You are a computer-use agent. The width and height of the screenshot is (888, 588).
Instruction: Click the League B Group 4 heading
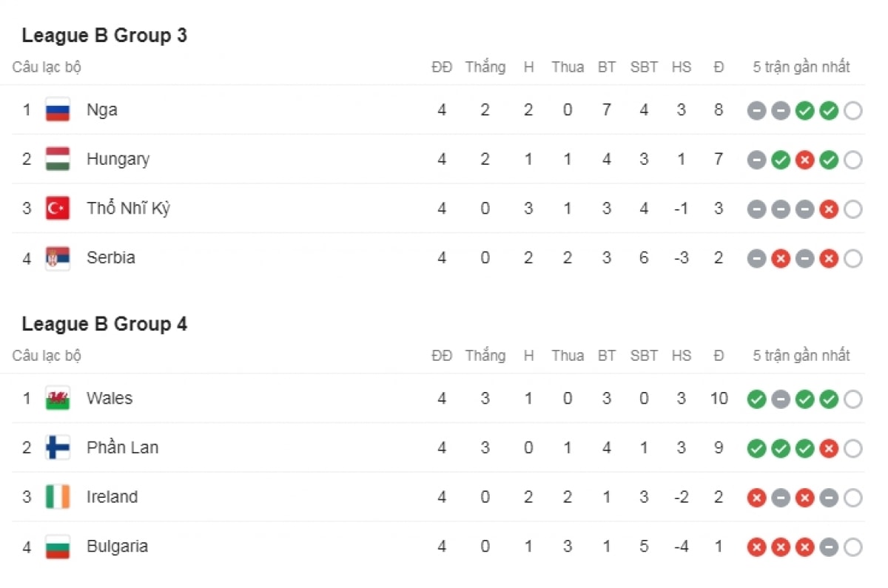104,324
